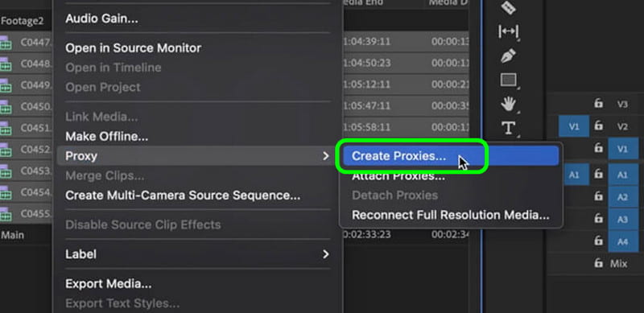The width and height of the screenshot is (644, 313).
Task: Select the Type tool
Action: click(509, 128)
